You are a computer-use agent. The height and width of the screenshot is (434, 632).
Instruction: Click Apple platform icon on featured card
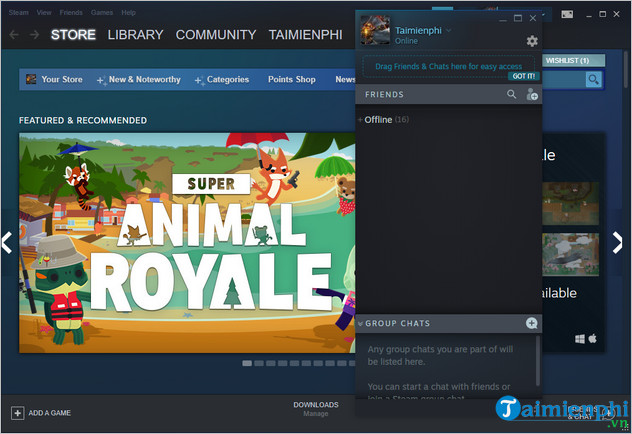pyautogui.click(x=592, y=338)
